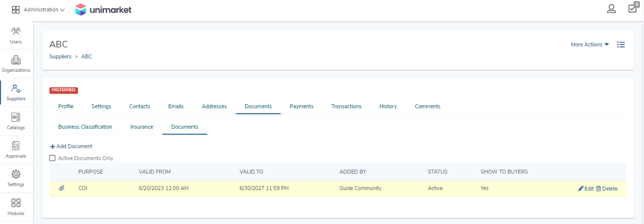Toggle the Active Documents Only checkbox
644x224 pixels.
pos(52,158)
